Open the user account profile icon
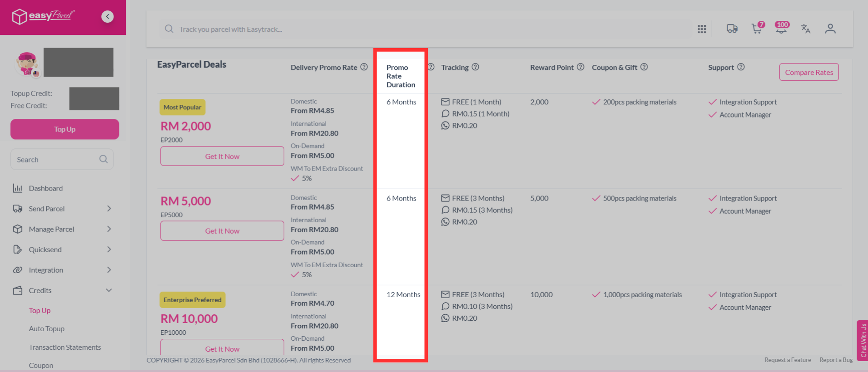This screenshot has height=372, width=868. 830,29
